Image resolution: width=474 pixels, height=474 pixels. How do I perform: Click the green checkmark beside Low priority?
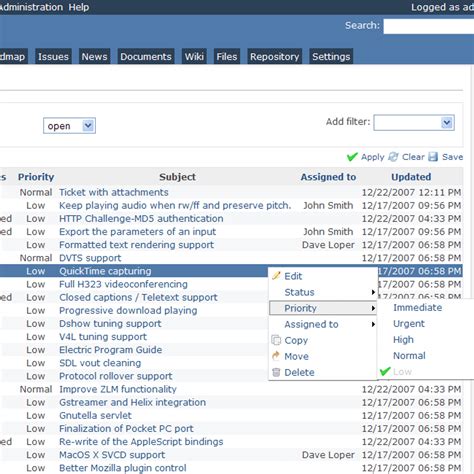pyautogui.click(x=385, y=371)
